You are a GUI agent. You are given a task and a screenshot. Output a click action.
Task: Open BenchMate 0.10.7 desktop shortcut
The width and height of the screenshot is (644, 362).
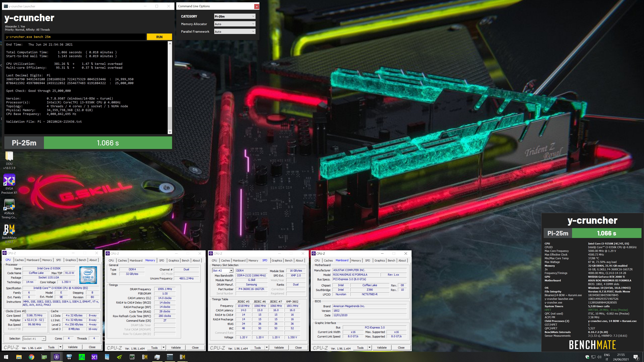[9, 234]
